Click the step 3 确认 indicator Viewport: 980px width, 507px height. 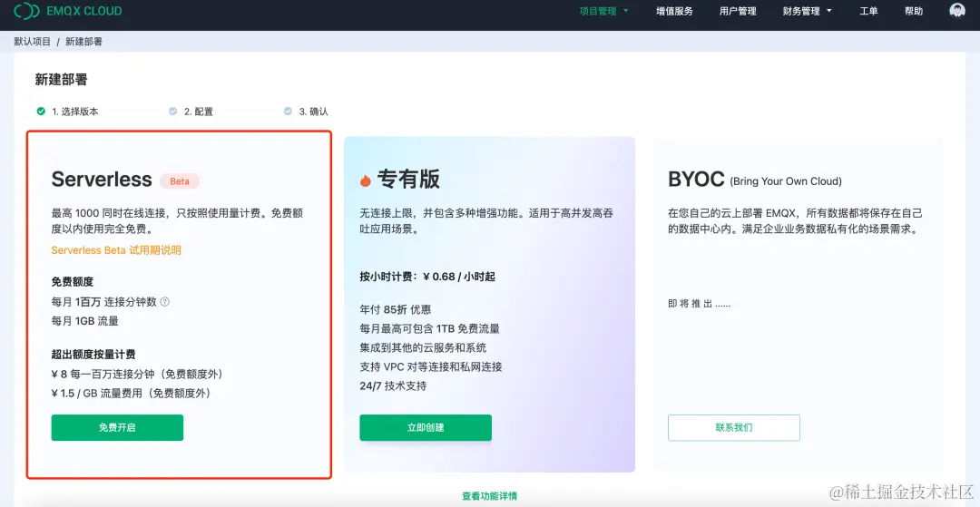306,112
